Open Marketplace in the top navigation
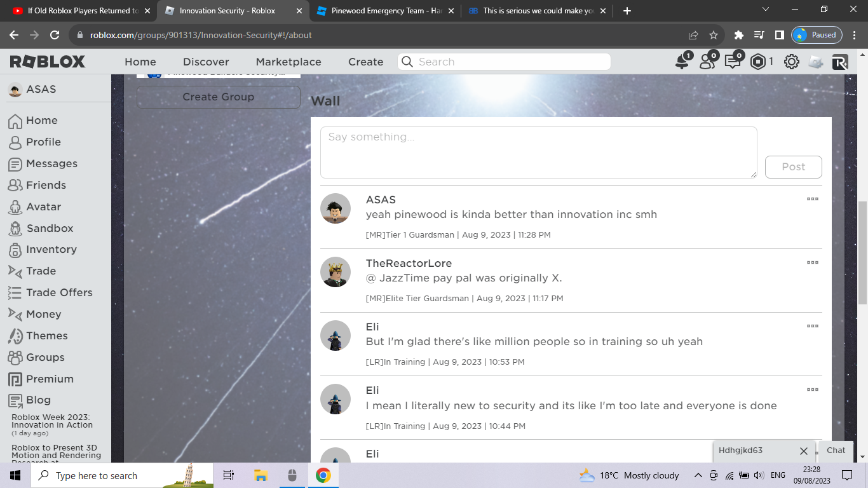 click(288, 62)
